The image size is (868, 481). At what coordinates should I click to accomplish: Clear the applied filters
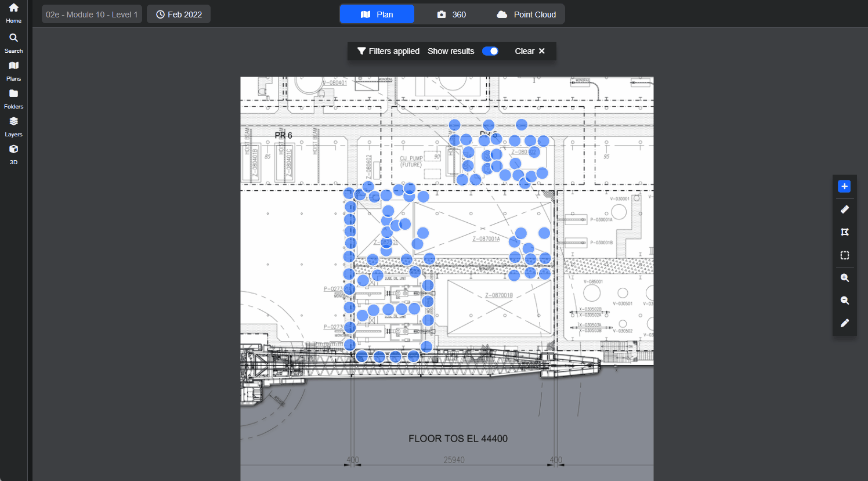tap(530, 51)
